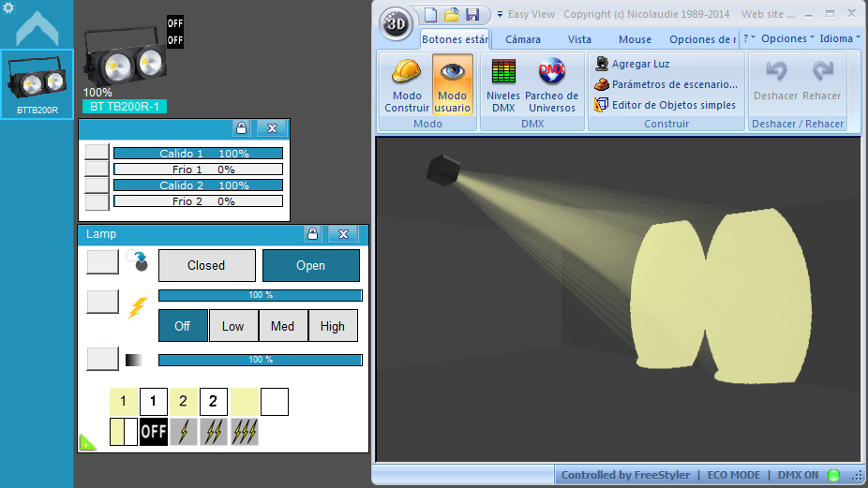Image resolution: width=868 pixels, height=488 pixels.
Task: Toggle the dimmer row checkbox
Action: [102, 359]
